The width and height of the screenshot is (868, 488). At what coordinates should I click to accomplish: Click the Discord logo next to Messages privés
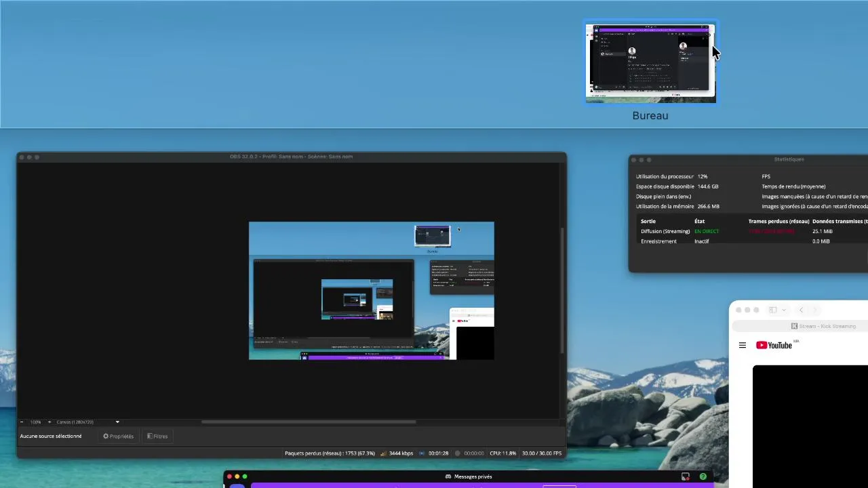[x=448, y=476]
